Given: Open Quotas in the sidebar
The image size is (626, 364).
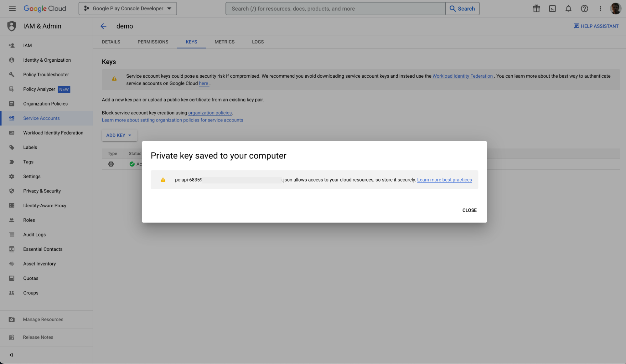Looking at the screenshot, I should click(x=46, y=278).
